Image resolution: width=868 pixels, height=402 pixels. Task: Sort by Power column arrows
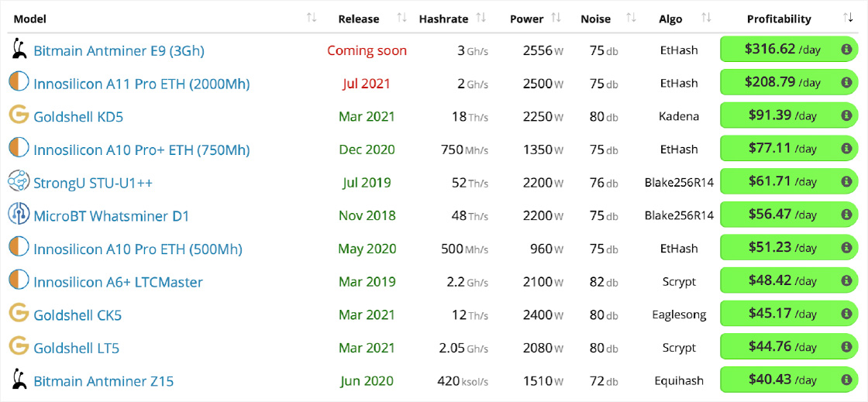[556, 18]
